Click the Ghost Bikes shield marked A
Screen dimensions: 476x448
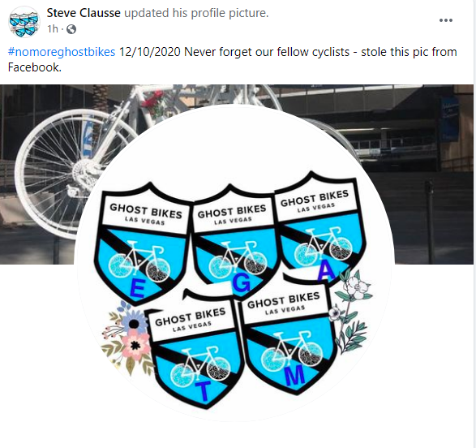320,226
